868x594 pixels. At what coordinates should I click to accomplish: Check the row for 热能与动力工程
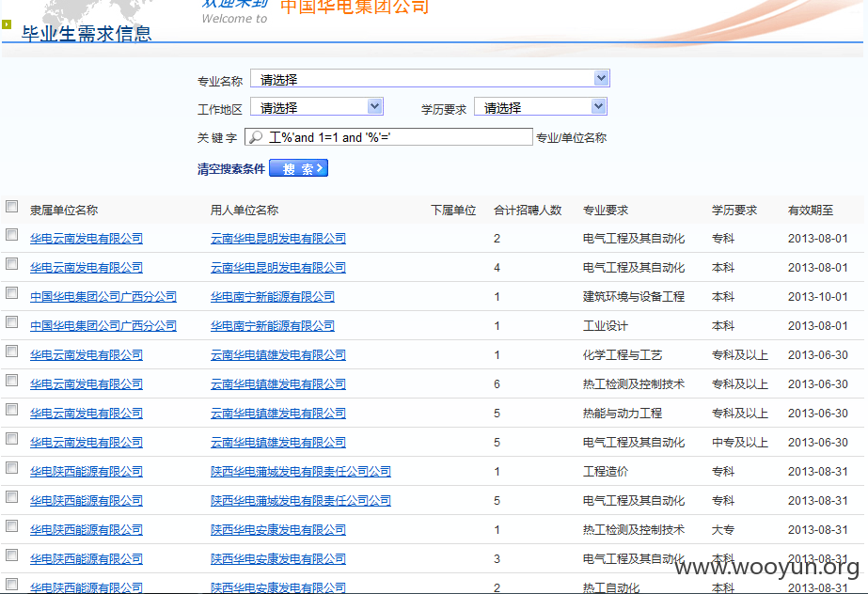(x=11, y=409)
